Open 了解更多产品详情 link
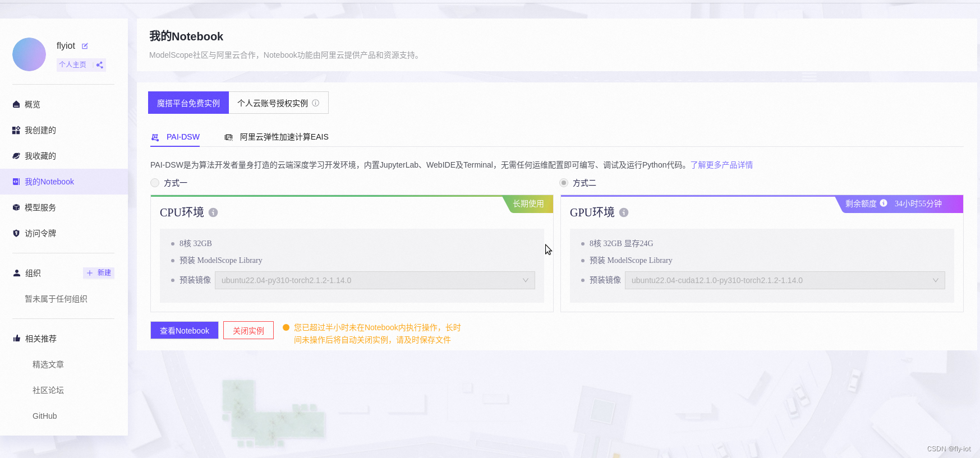 (x=721, y=165)
